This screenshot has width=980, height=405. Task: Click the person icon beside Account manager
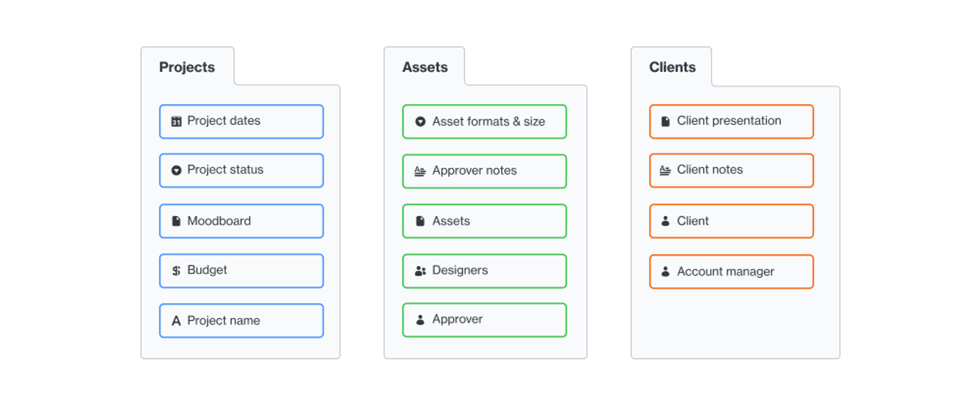pos(665,271)
